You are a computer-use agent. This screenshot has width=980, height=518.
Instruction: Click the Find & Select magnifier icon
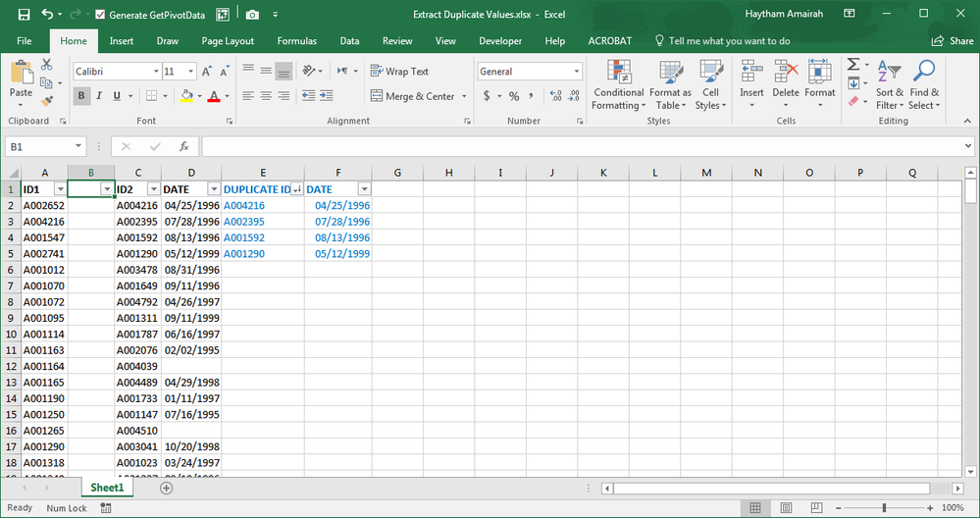coord(923,85)
